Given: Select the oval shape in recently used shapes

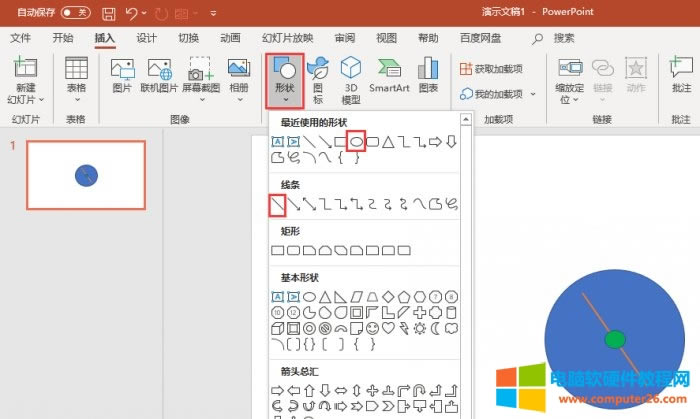Looking at the screenshot, I should click(354, 141).
